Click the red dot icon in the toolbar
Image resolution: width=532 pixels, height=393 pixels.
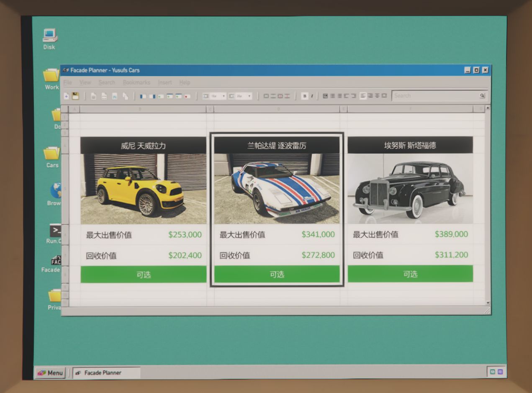pyautogui.click(x=187, y=96)
